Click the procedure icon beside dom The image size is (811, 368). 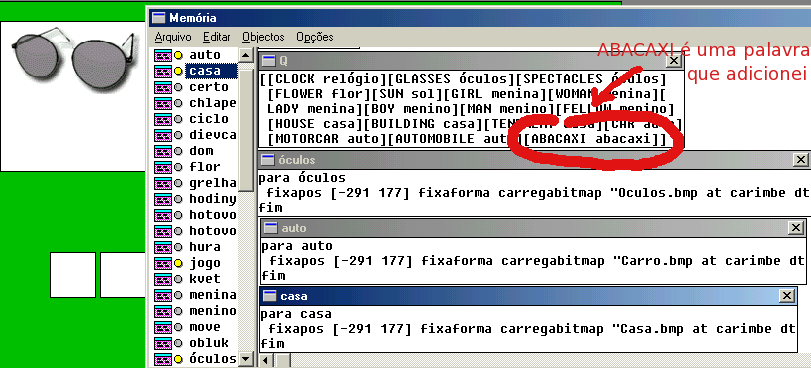click(162, 151)
